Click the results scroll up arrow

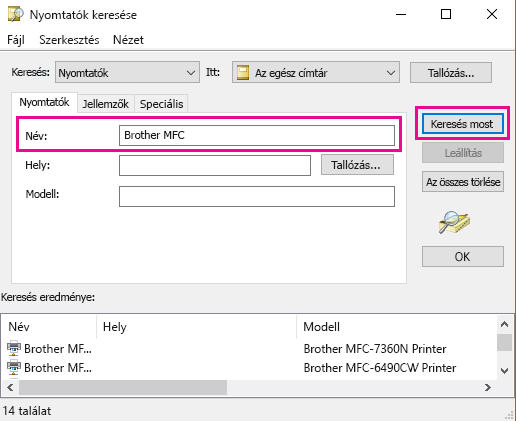pos(505,324)
